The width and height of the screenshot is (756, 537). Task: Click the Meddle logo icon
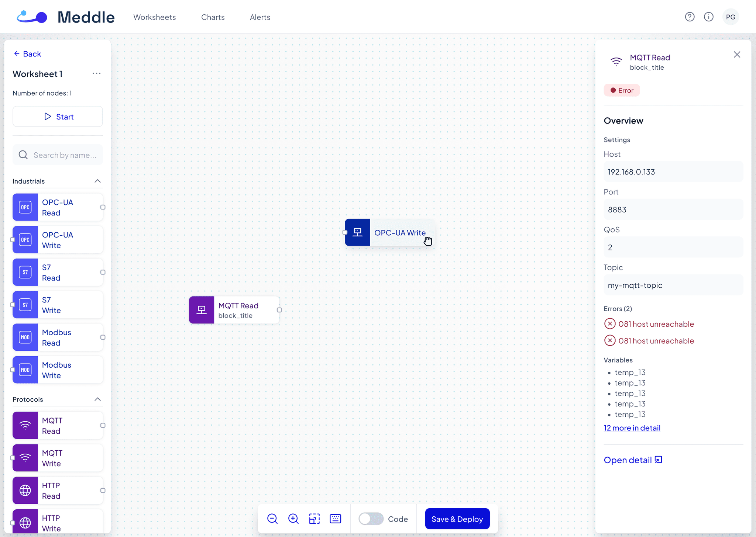32,17
